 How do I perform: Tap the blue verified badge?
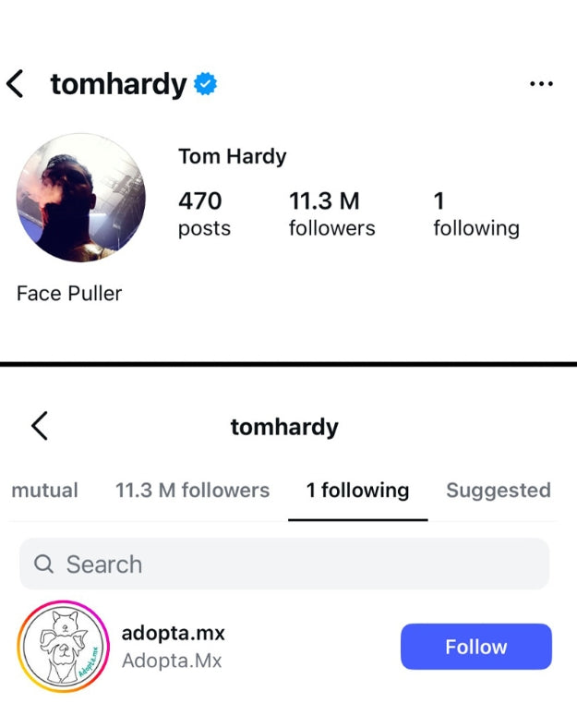pos(205,85)
